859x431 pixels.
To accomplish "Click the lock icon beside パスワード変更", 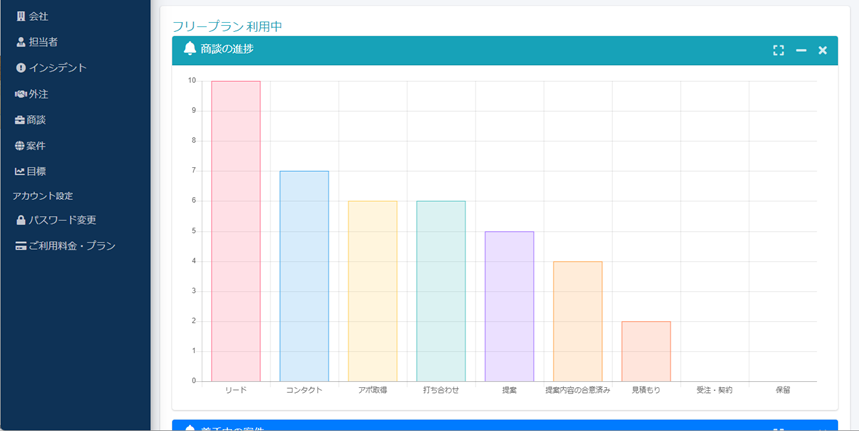I will 21,220.
